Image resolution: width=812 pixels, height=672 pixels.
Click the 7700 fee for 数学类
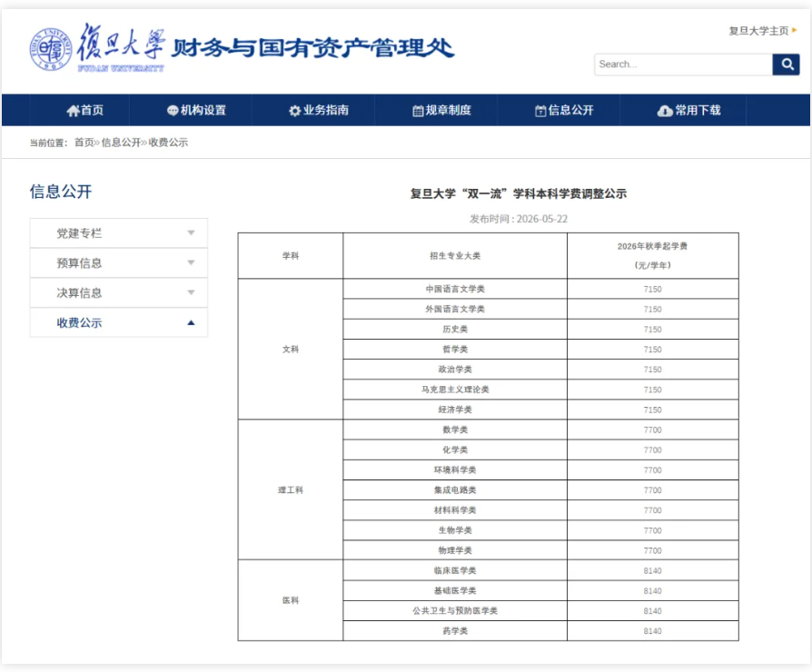pyautogui.click(x=652, y=430)
